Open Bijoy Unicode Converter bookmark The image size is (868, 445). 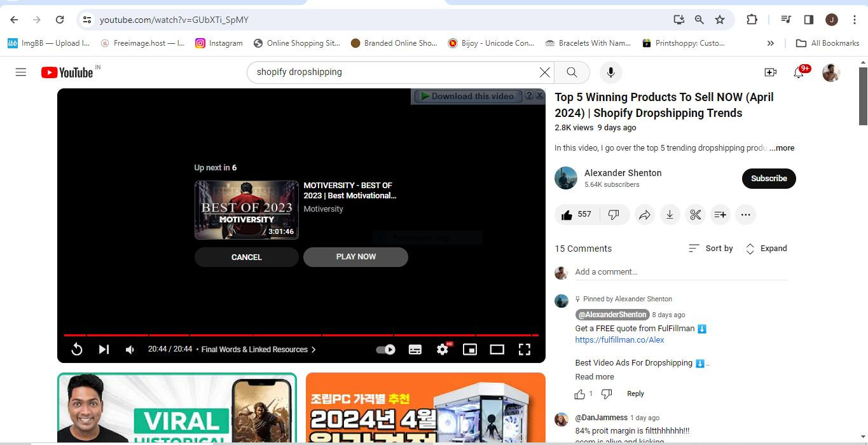tap(491, 43)
